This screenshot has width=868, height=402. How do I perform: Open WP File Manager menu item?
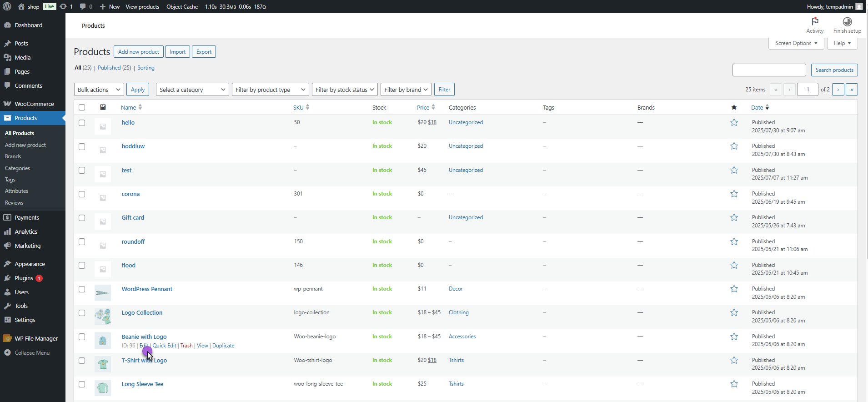[x=33, y=338]
